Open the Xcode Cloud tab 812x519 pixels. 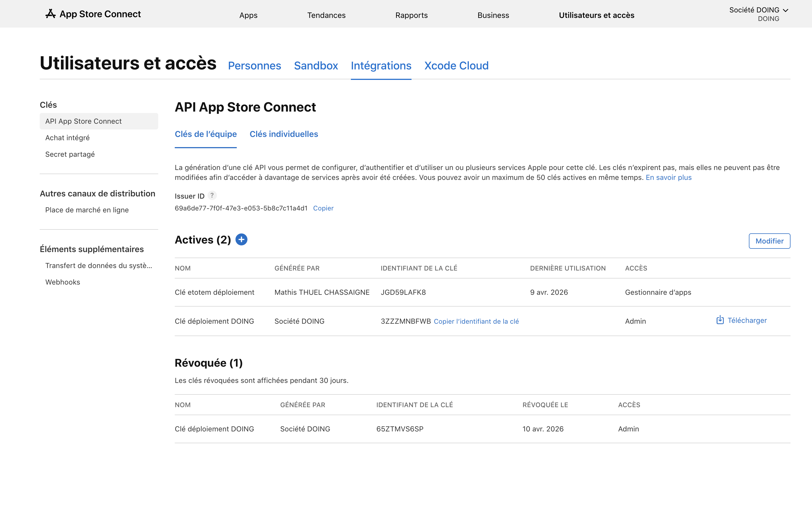click(x=456, y=65)
